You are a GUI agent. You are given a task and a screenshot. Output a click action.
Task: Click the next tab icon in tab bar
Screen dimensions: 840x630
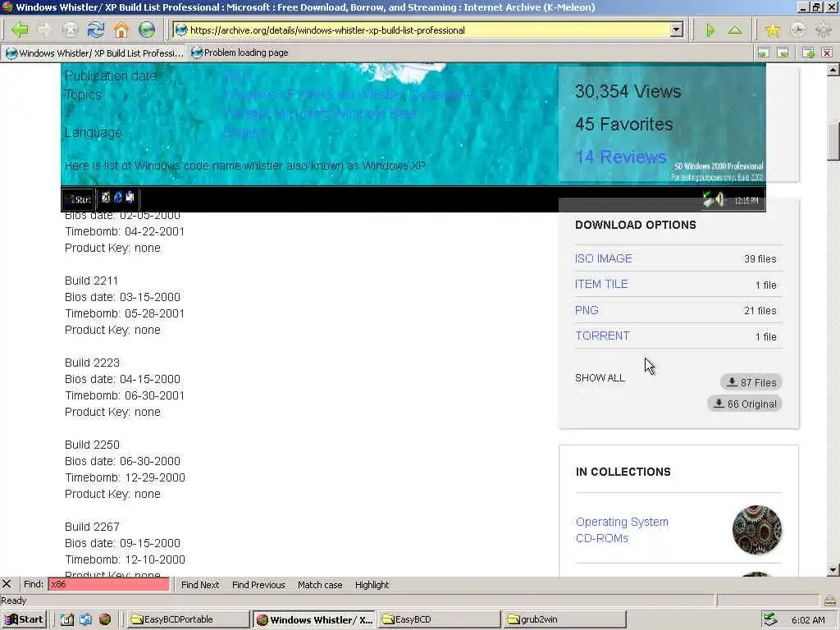click(783, 52)
